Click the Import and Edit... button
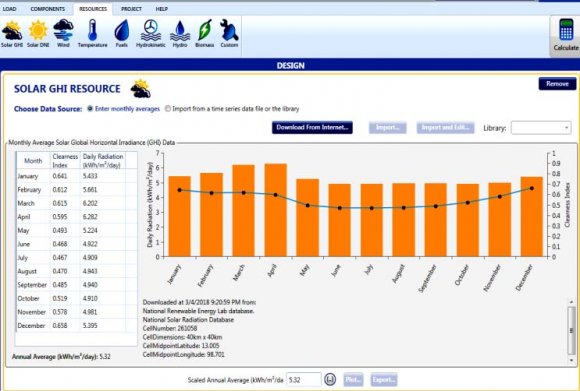Image resolution: width=580 pixels, height=391 pixels. click(445, 128)
